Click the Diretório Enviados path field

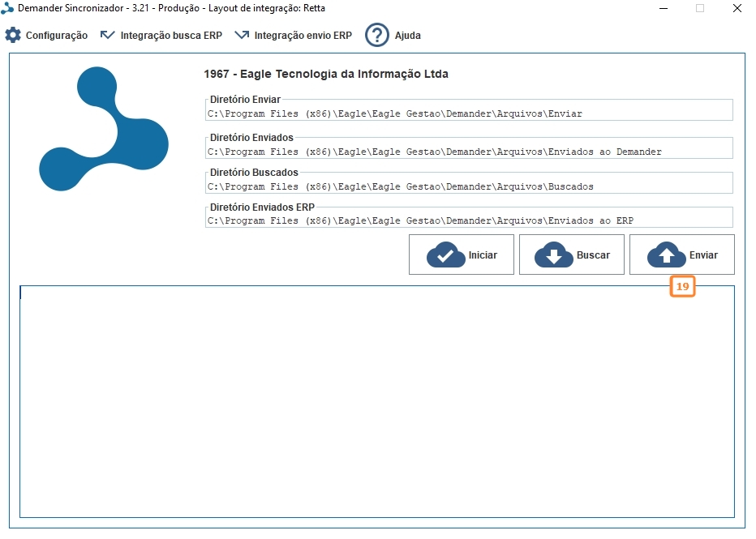pos(469,152)
